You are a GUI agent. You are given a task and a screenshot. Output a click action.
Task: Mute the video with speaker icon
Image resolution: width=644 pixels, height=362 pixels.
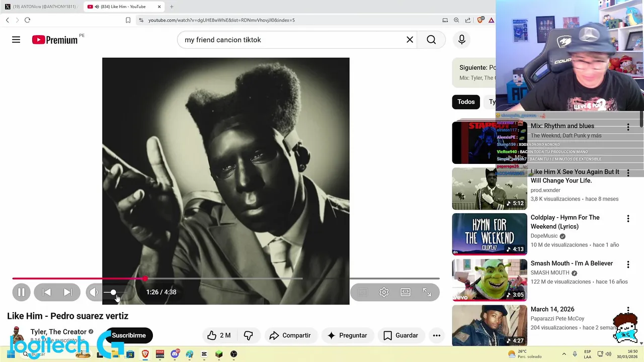tap(94, 292)
